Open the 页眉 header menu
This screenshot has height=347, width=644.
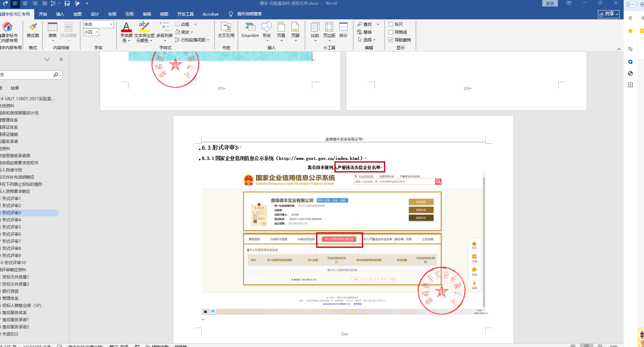click(281, 32)
